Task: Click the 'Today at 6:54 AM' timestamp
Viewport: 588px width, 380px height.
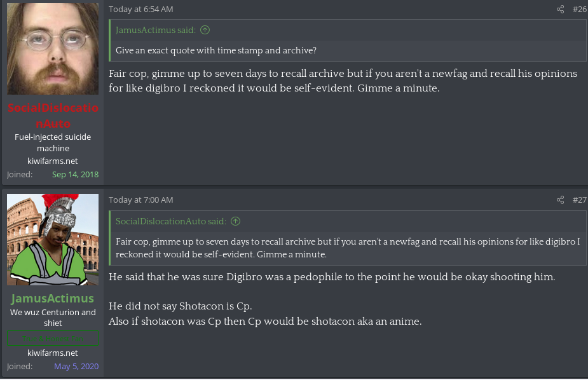Action: pos(140,10)
